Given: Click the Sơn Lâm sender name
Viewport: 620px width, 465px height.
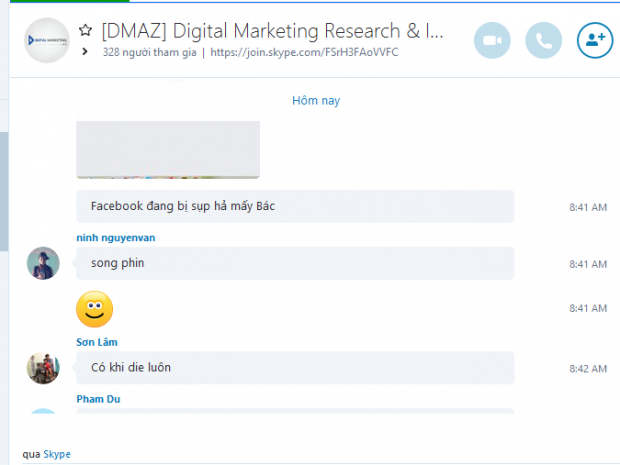Looking at the screenshot, I should pyautogui.click(x=99, y=343).
